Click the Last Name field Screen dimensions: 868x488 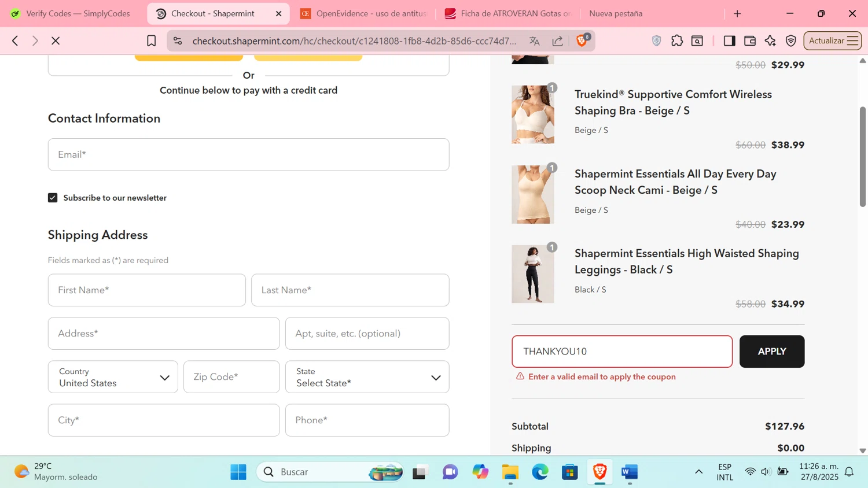350,290
